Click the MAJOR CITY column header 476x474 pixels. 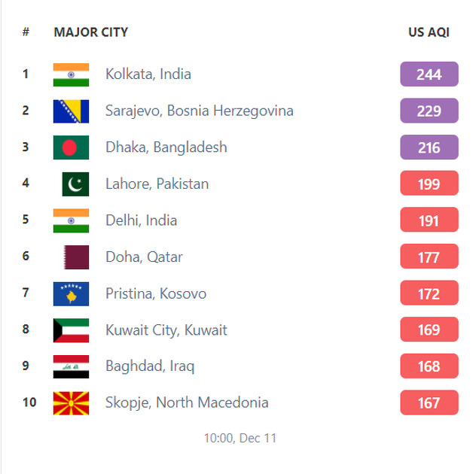[91, 32]
